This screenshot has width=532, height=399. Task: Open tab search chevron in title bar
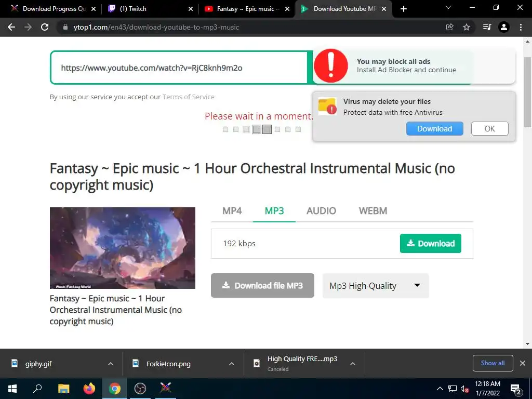coord(448,7)
